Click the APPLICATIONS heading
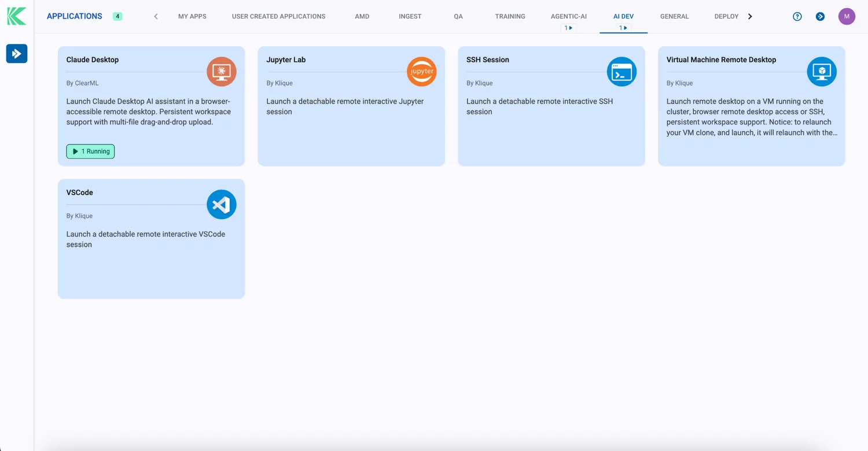The width and height of the screenshot is (868, 451). coord(75,16)
